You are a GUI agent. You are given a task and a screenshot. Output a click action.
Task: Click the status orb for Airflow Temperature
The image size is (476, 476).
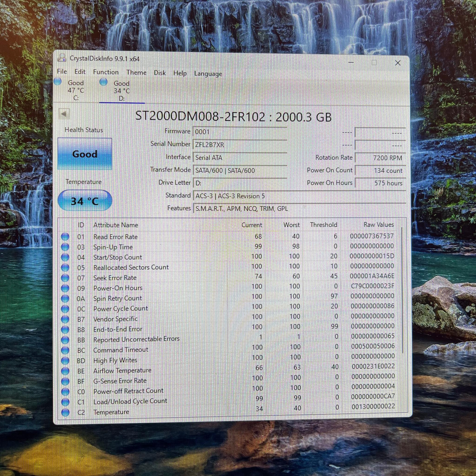(65, 371)
